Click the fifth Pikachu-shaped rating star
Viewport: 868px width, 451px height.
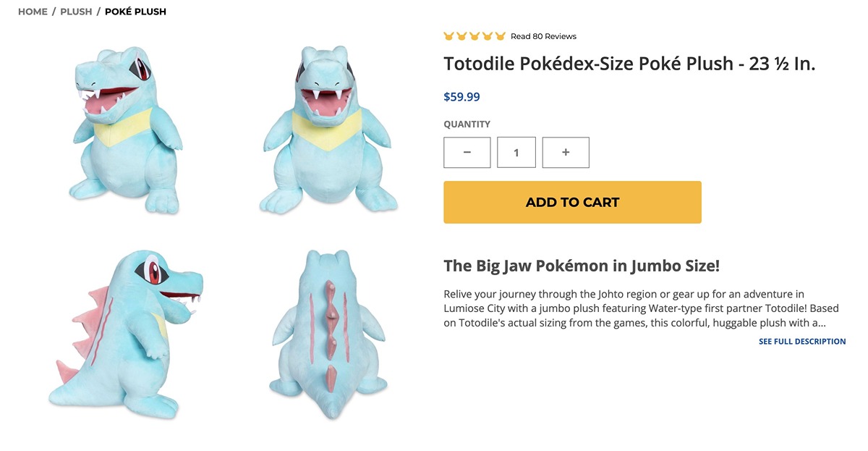[501, 36]
